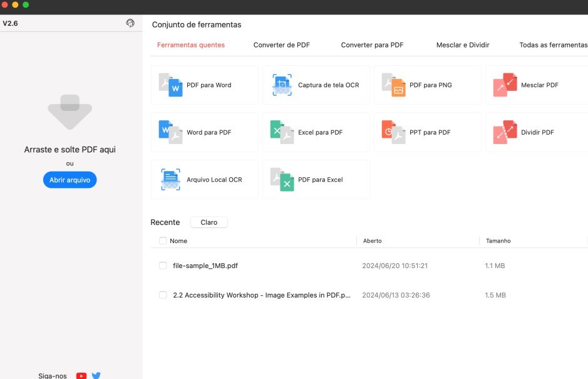Switch to the Converter de PDF tab
The image size is (588, 379).
(x=281, y=44)
